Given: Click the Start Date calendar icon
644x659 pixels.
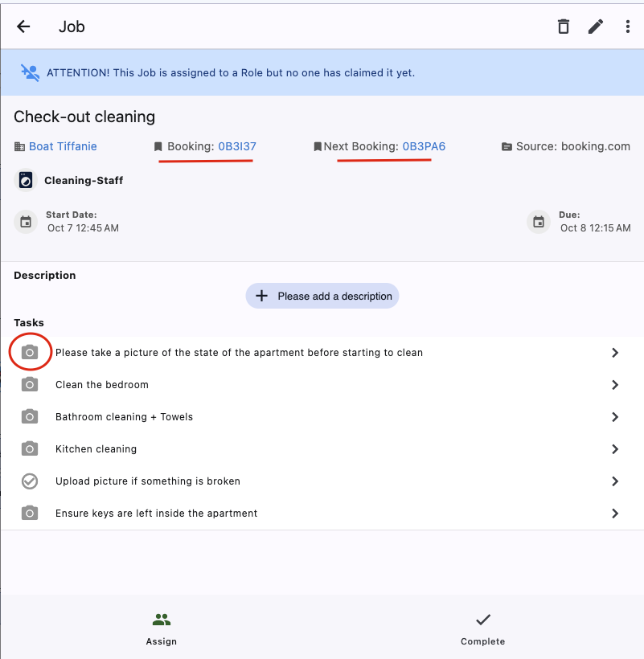Looking at the screenshot, I should click(x=26, y=222).
